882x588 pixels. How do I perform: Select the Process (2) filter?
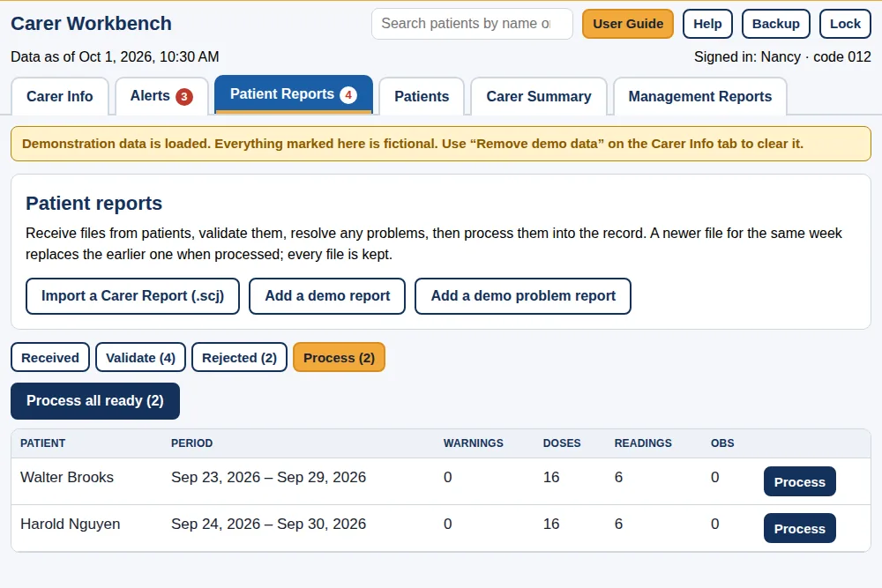click(x=340, y=358)
